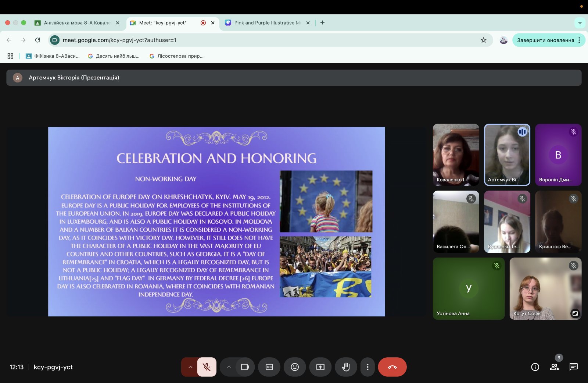Show participants list with people icon
The height and width of the screenshot is (383, 588).
[554, 367]
